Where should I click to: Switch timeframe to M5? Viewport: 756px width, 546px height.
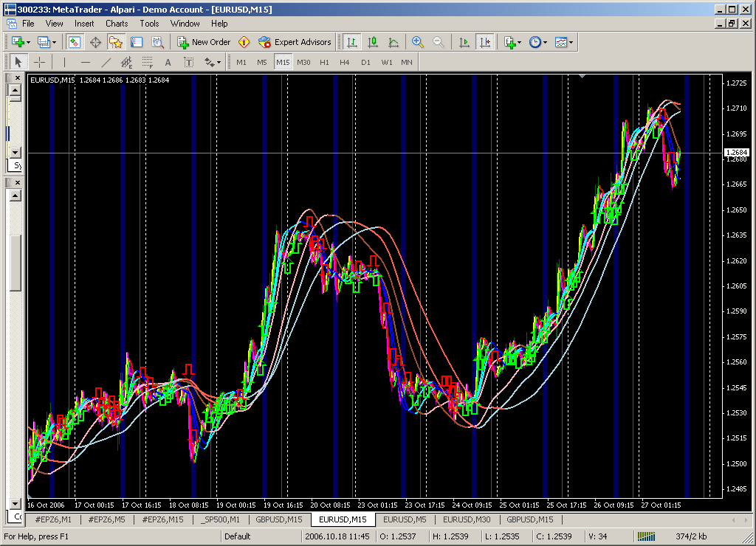(x=262, y=62)
